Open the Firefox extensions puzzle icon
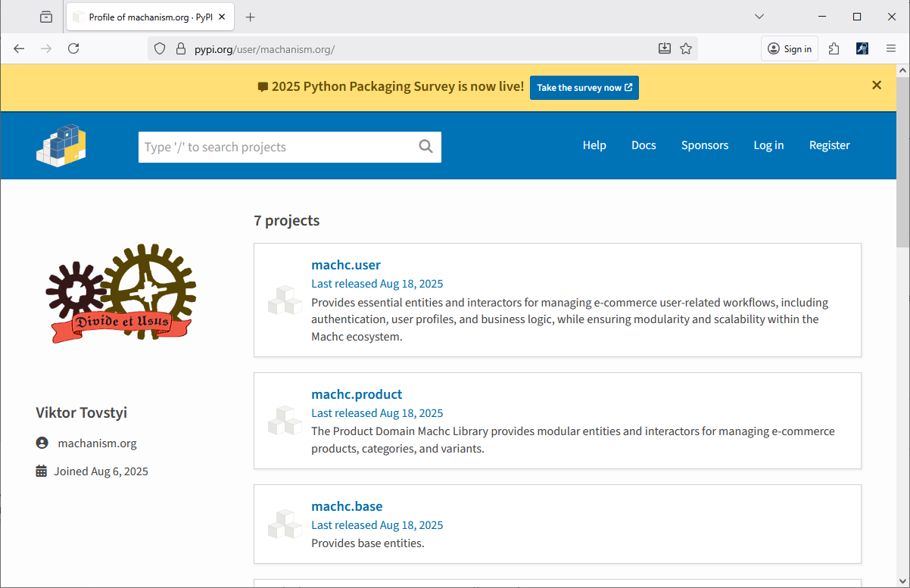 click(834, 48)
